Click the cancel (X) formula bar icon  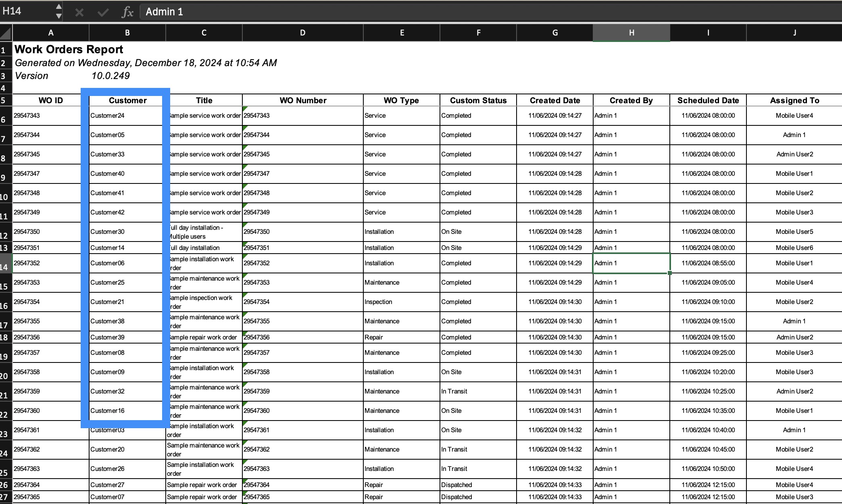79,12
